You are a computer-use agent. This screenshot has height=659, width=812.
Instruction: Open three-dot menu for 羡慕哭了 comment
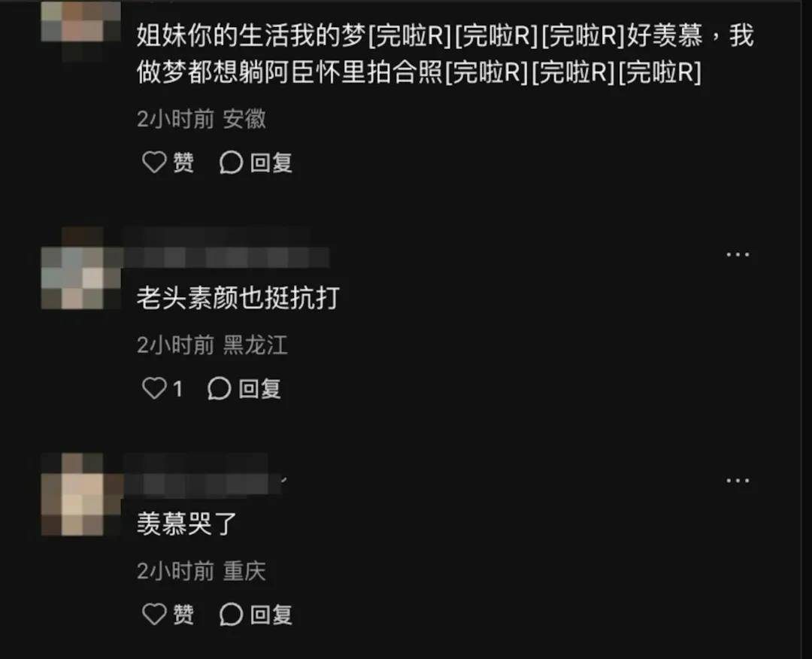738,480
